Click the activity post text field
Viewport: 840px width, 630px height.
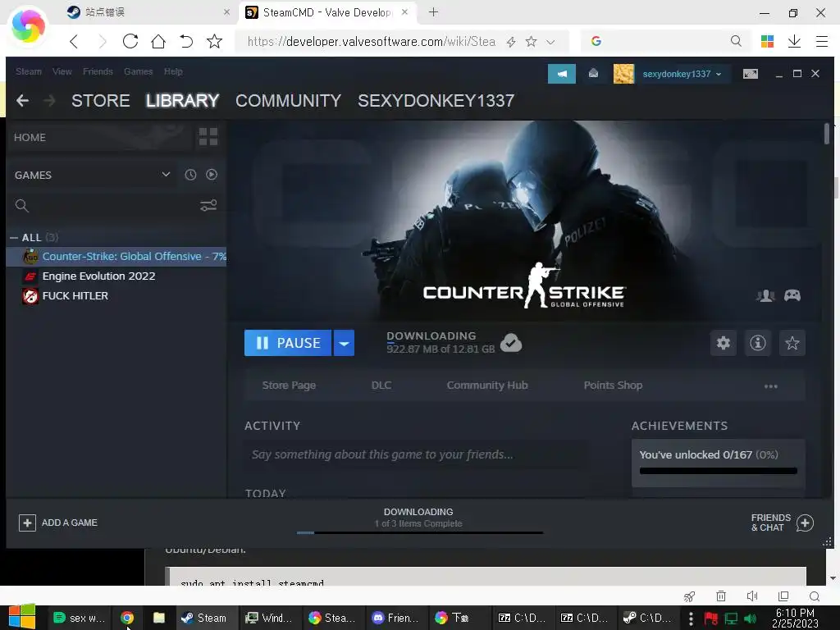tap(416, 454)
